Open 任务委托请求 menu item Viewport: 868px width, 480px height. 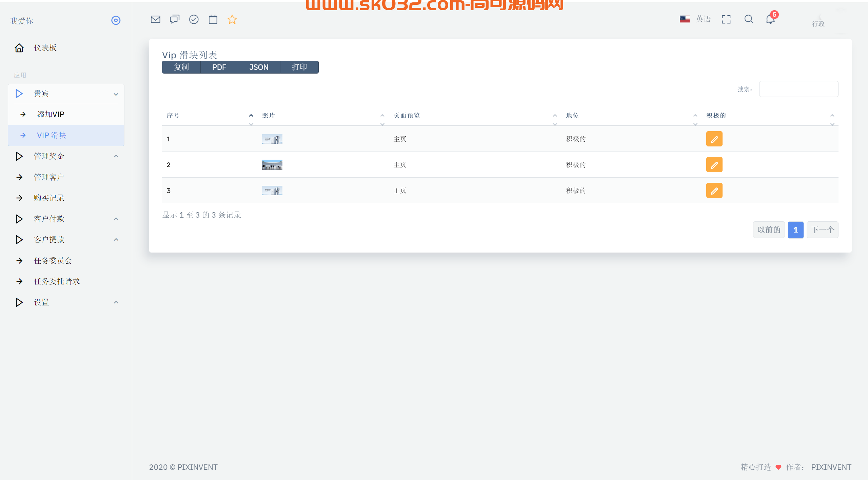(x=66, y=281)
